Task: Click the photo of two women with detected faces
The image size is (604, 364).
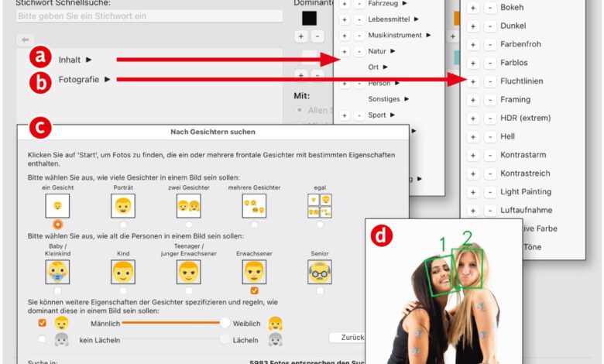Action: [x=444, y=291]
